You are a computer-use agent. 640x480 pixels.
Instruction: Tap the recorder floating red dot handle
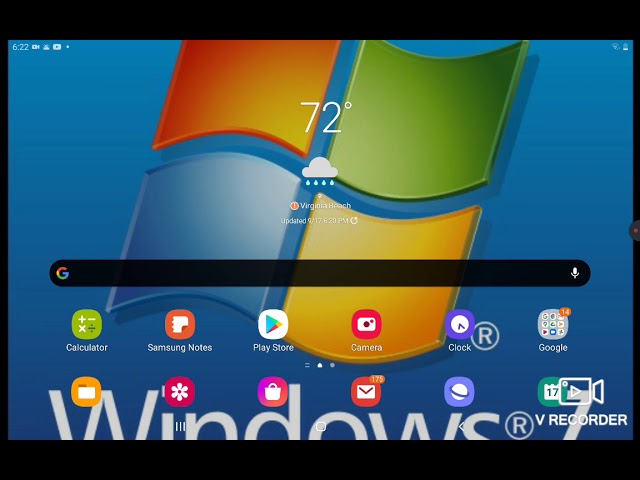coord(635,231)
